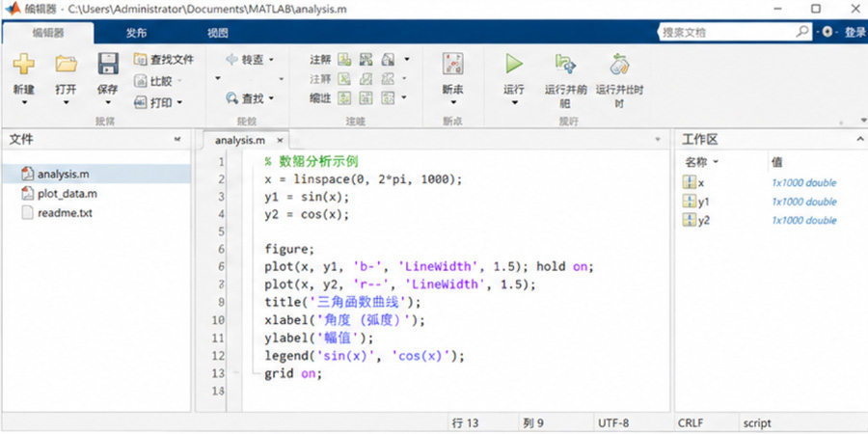Click the Breakpoints icon
The height and width of the screenshot is (434, 868).
pos(453,64)
